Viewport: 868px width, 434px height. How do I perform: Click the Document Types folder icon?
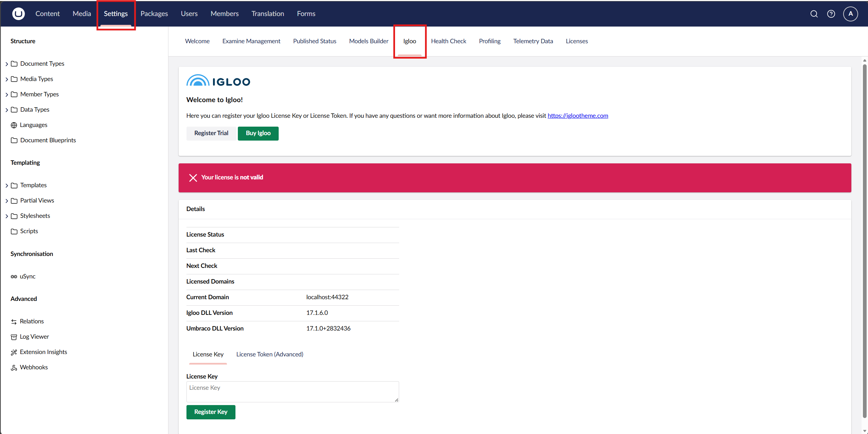click(x=14, y=64)
